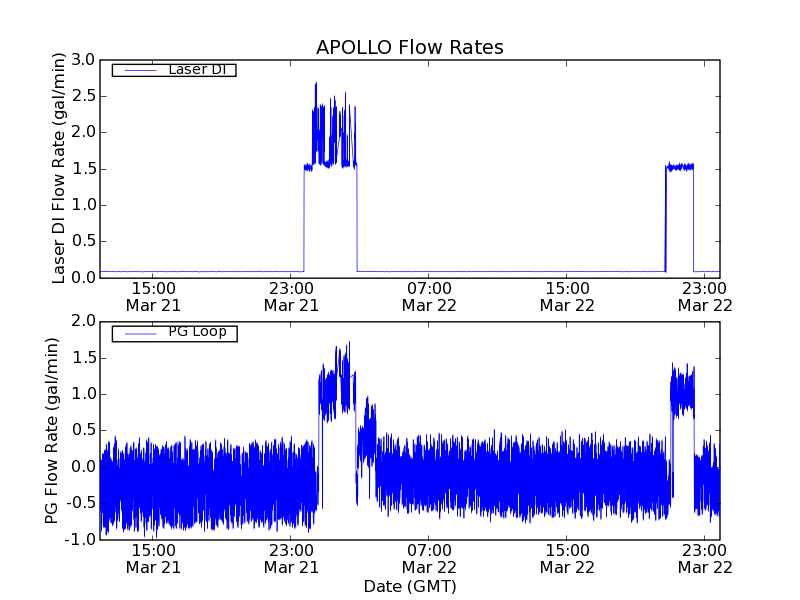Click 23:00 Mar 22 tick under top plot
This screenshot has height=600, width=800.
coord(704,297)
